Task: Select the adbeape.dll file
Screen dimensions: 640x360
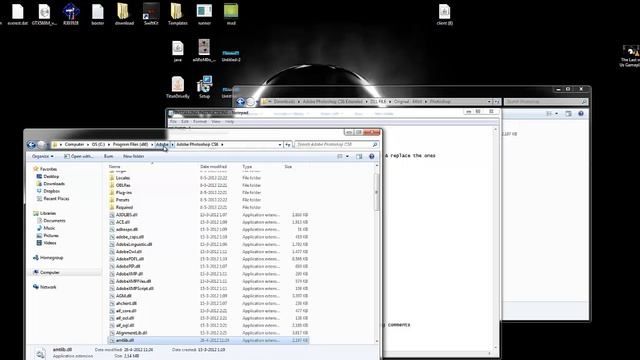Action: click(127, 229)
